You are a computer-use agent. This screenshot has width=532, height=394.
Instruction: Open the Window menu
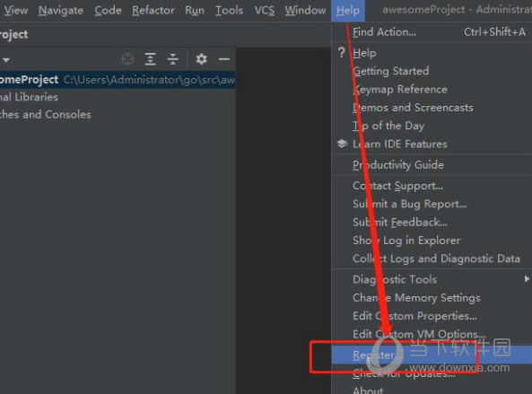[x=305, y=11]
